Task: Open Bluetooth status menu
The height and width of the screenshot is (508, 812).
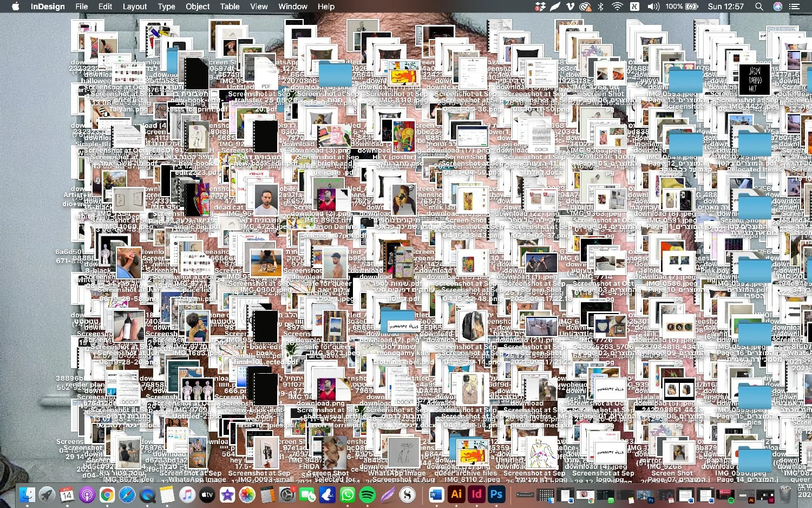Action: pyautogui.click(x=600, y=6)
